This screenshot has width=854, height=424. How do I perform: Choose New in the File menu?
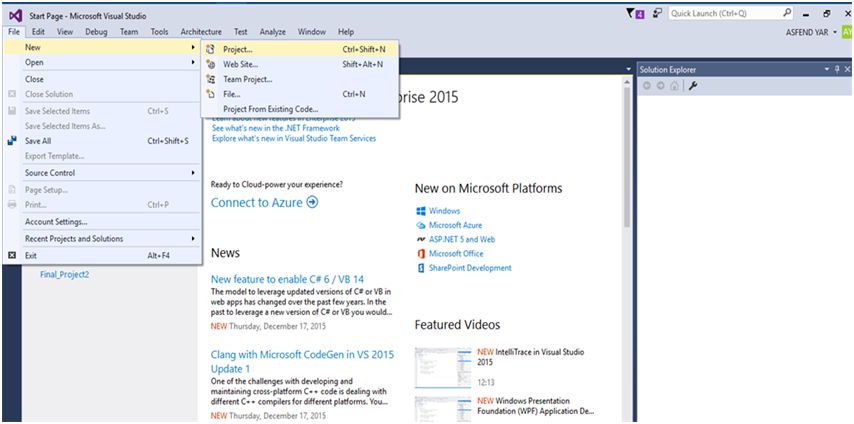coord(102,47)
